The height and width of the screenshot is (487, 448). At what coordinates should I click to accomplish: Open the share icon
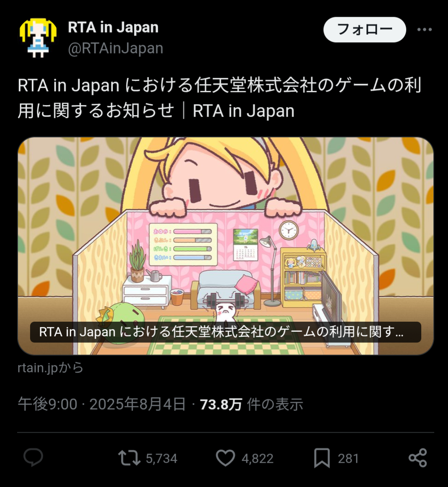coord(418,458)
